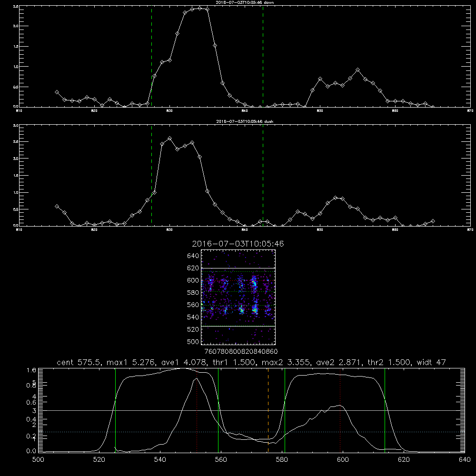Click the dusk plot y-axis label 3.0

(x=16, y=125)
